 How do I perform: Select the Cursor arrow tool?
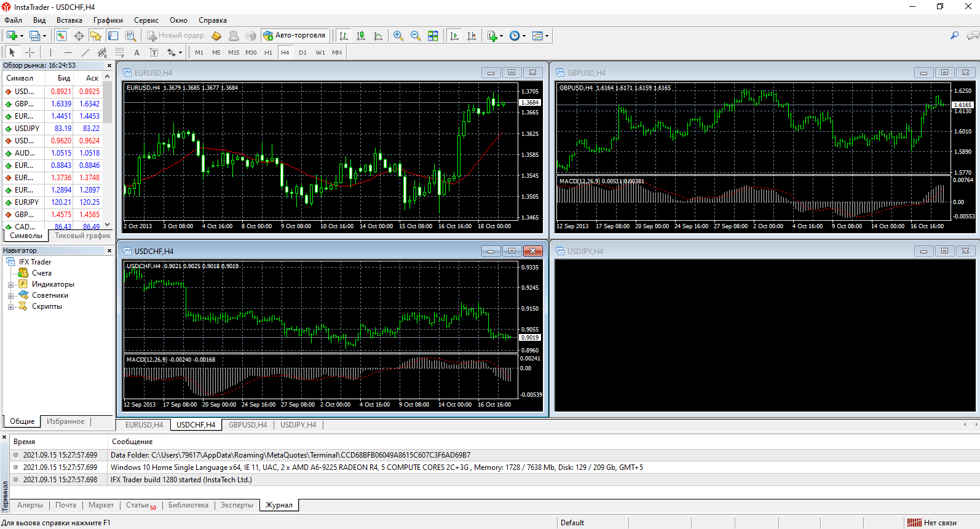click(12, 52)
